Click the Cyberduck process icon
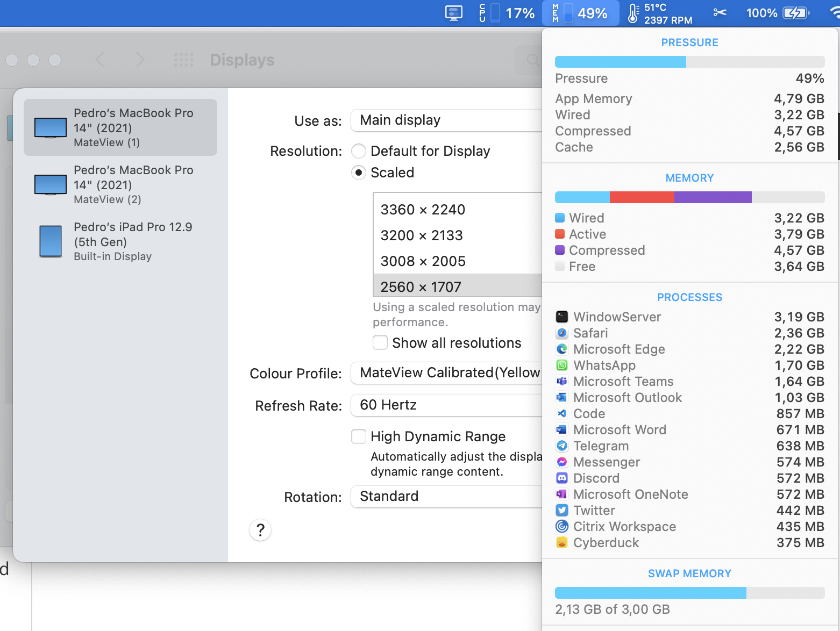The width and height of the screenshot is (840, 631). tap(562, 542)
